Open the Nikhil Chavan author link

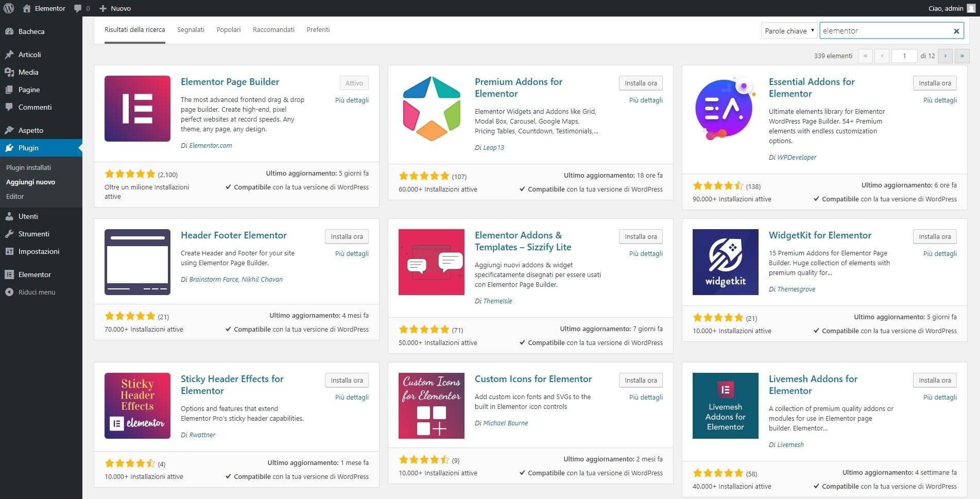[262, 279]
